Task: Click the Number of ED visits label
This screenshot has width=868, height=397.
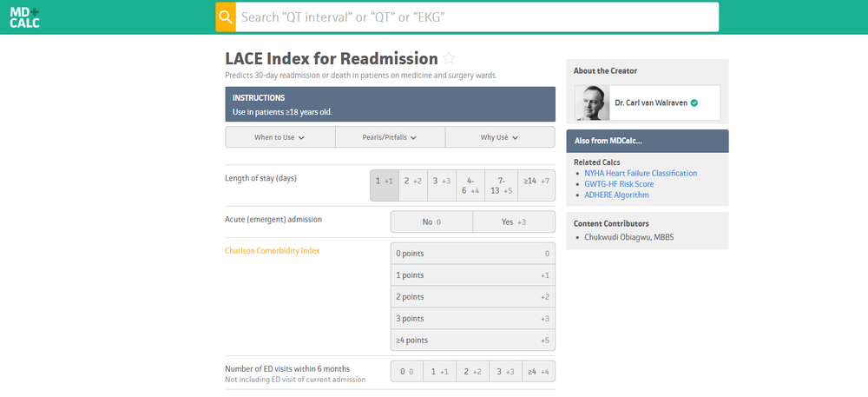Action: point(287,368)
